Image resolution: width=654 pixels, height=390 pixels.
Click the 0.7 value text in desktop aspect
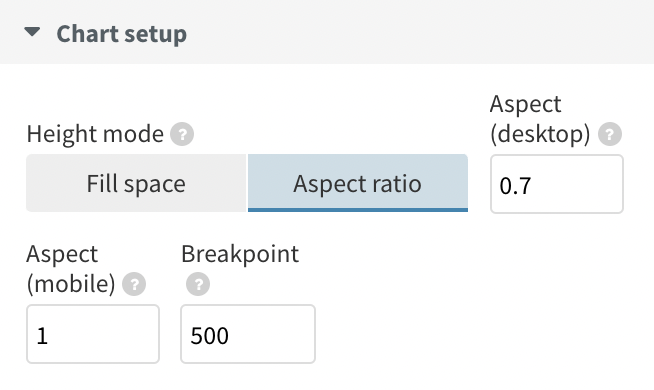coord(515,186)
